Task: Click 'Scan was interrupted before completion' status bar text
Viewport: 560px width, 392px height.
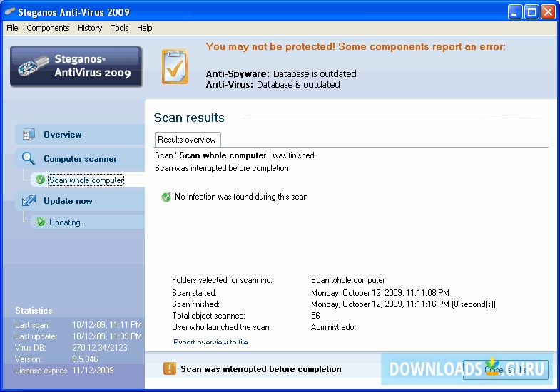Action: point(260,369)
